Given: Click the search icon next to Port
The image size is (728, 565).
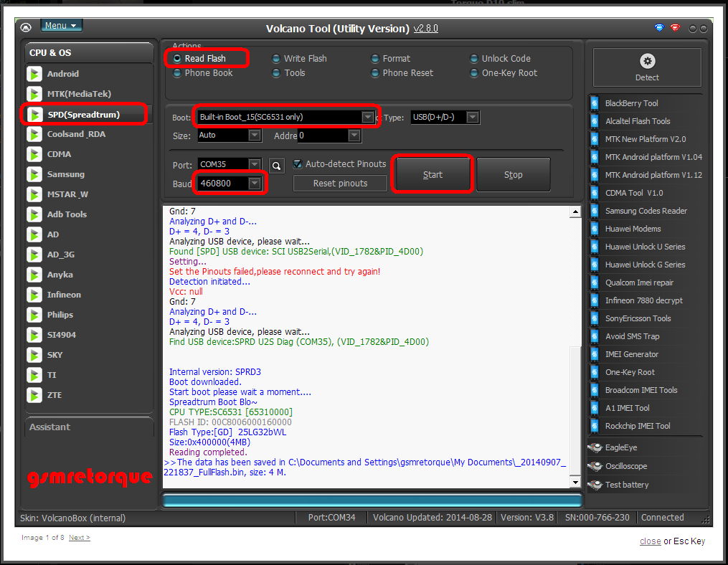Looking at the screenshot, I should (x=277, y=166).
